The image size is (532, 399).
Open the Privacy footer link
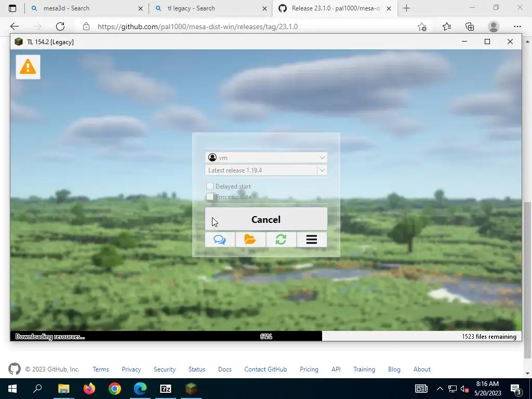(131, 369)
